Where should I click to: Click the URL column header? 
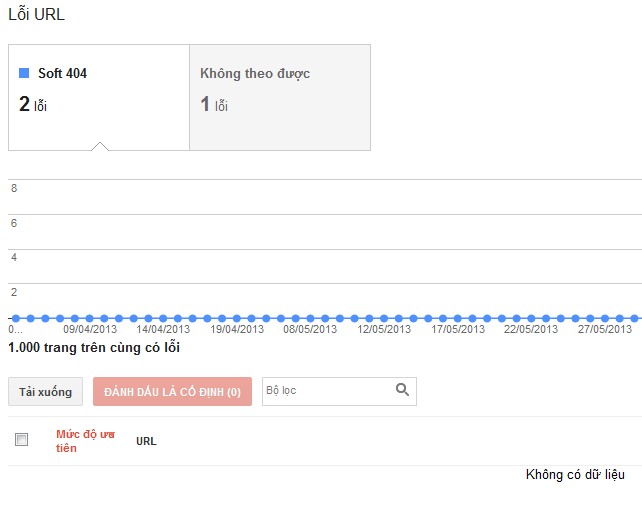tap(146, 441)
